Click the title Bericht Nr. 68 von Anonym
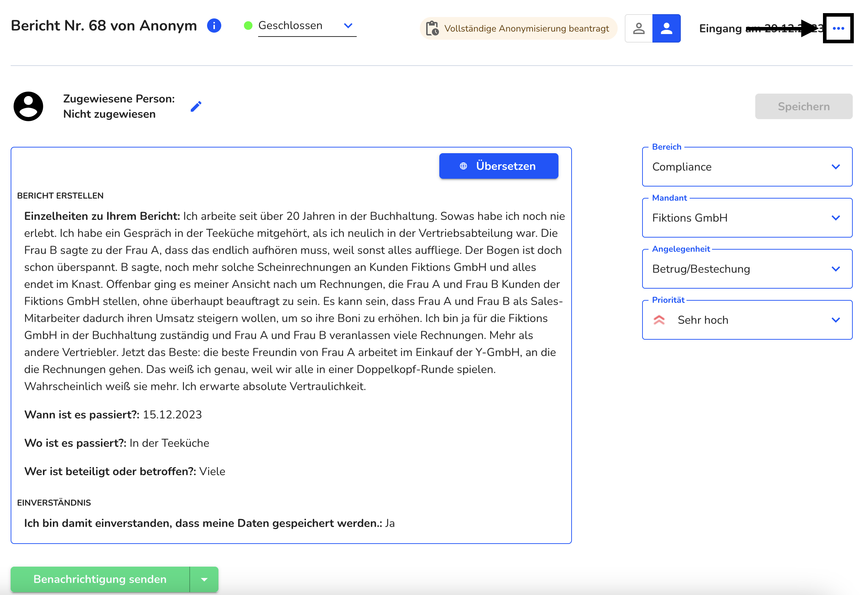Viewport: 868px width, 595px height. [x=104, y=26]
